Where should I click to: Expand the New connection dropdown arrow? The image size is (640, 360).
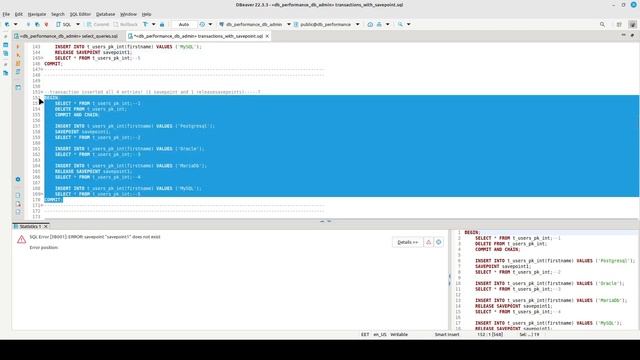point(16,24)
